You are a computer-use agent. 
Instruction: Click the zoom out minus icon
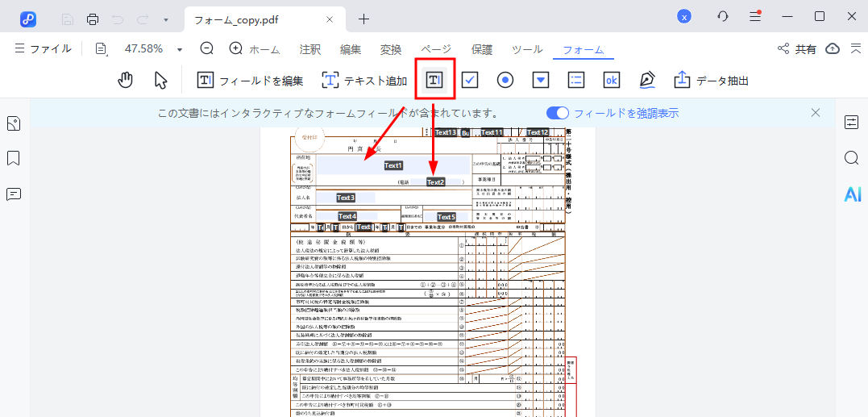pyautogui.click(x=207, y=48)
